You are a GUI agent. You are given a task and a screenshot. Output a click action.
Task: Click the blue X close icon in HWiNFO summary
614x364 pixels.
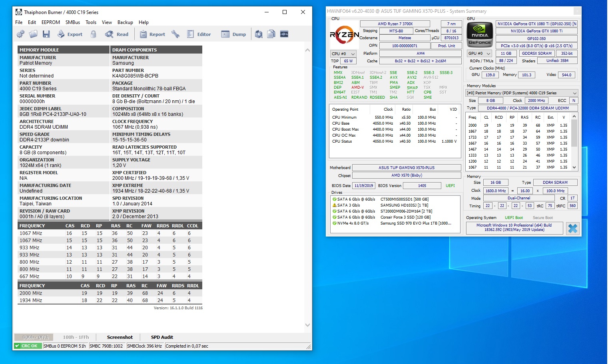[573, 229]
